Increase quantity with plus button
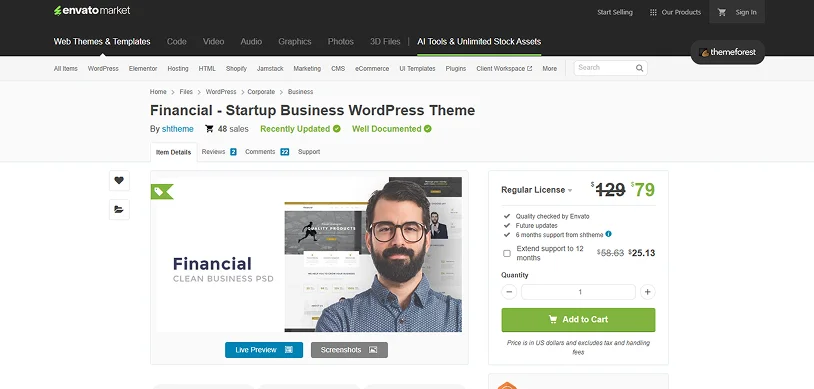814x389 pixels. point(647,292)
